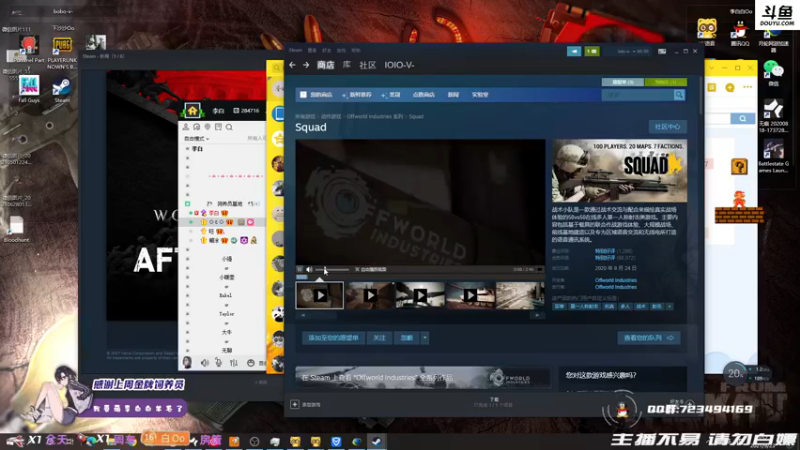Go forward in Steam navigation
Screen dimensions: 800x450
[306, 65]
